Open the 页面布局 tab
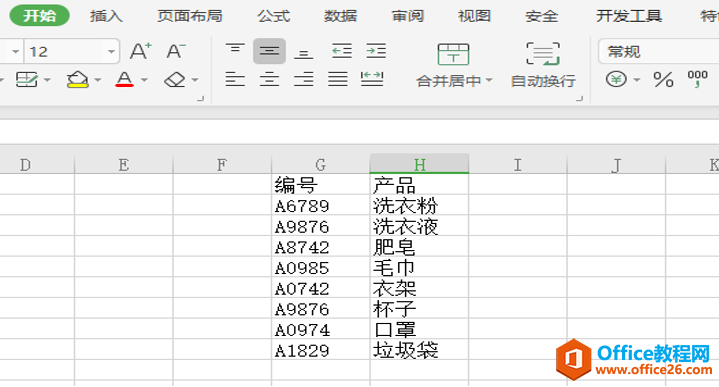The width and height of the screenshot is (719, 387). tap(189, 16)
